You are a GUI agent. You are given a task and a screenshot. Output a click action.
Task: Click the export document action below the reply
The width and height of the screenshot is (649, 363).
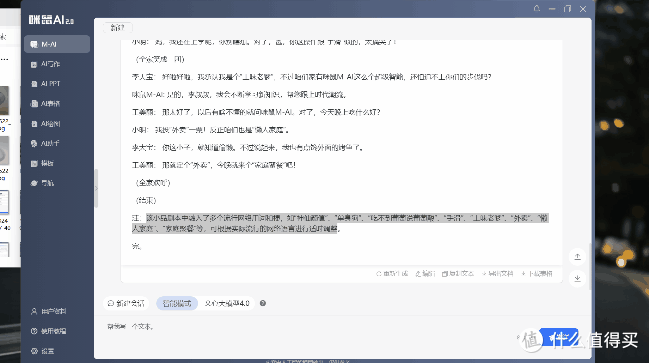click(497, 274)
